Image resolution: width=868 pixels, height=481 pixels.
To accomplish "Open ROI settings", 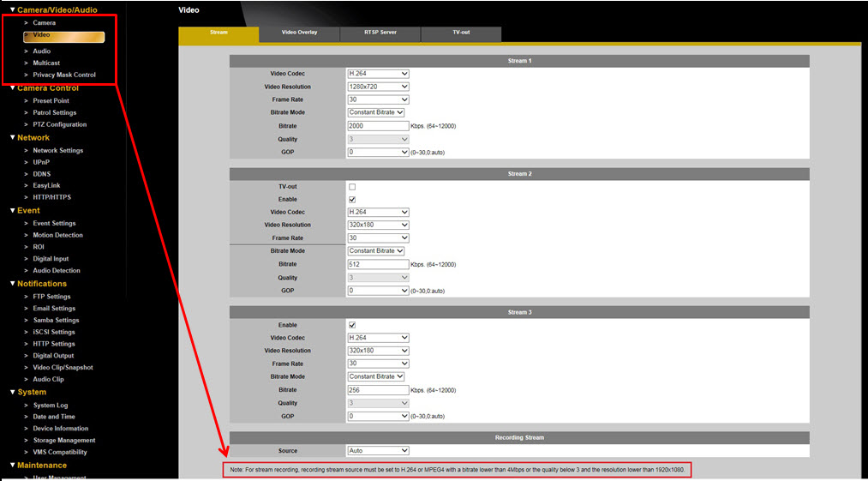I will point(39,247).
